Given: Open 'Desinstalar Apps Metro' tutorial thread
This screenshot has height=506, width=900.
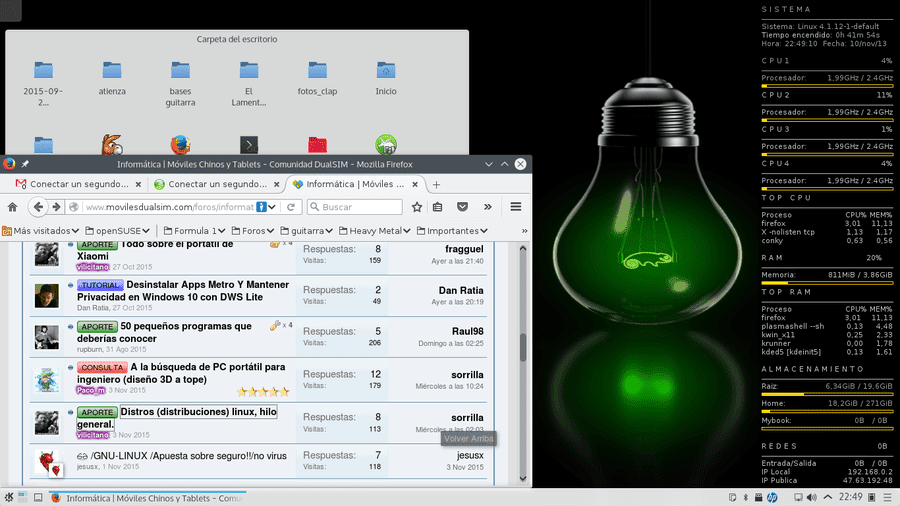Looking at the screenshot, I should pos(183,291).
